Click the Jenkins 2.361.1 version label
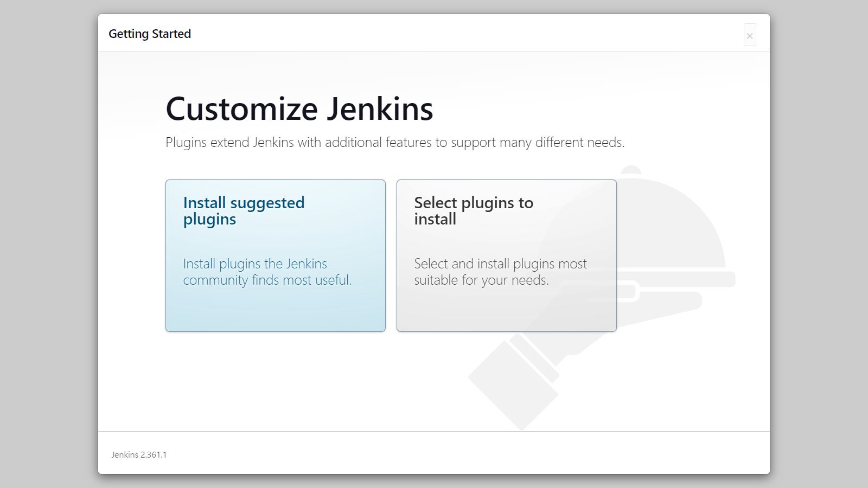 coord(139,455)
